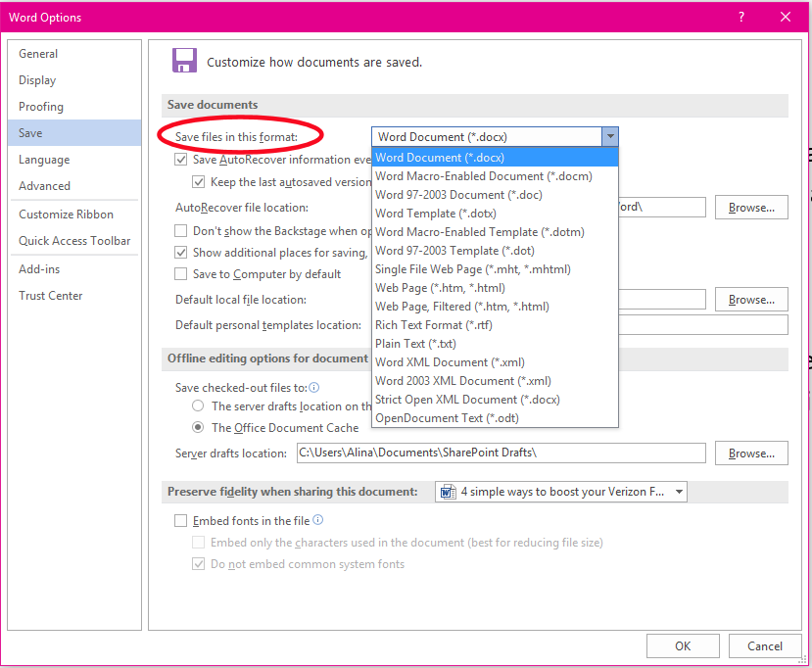
Task: Check Save to Computer by default
Action: click(x=181, y=274)
